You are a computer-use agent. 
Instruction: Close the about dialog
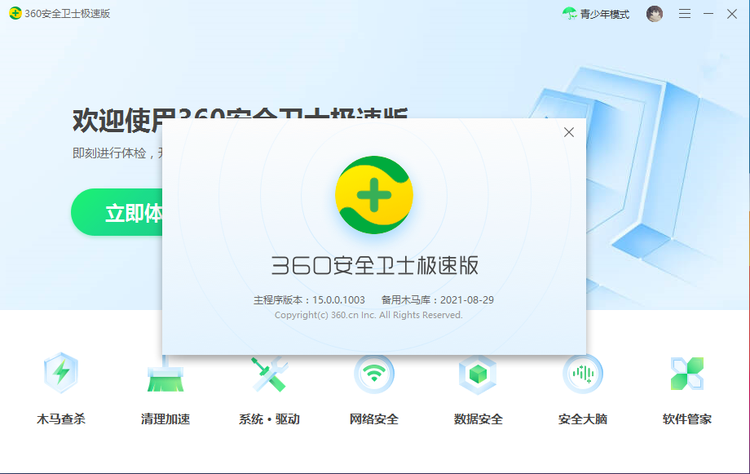pyautogui.click(x=569, y=132)
